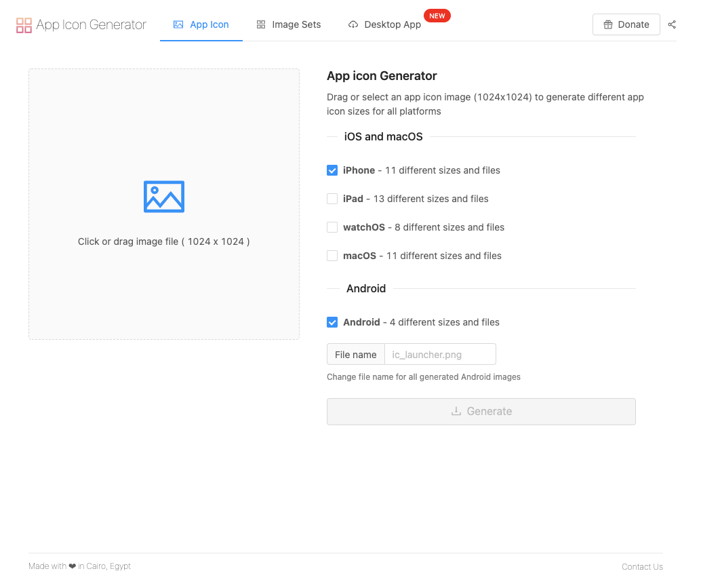This screenshot has height=588, width=701.
Task: Uncheck the iPhone checkbox
Action: point(332,170)
